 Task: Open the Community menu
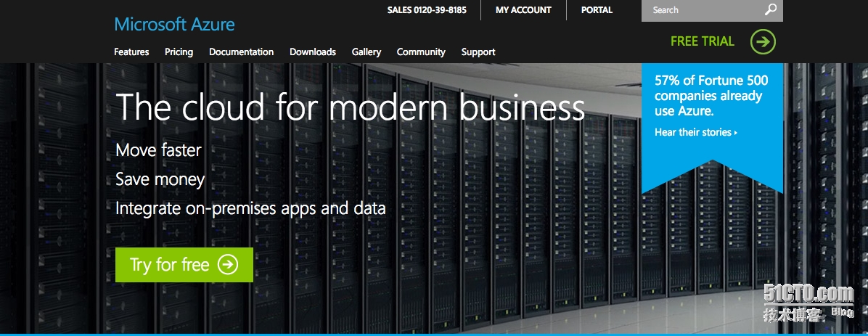[421, 52]
